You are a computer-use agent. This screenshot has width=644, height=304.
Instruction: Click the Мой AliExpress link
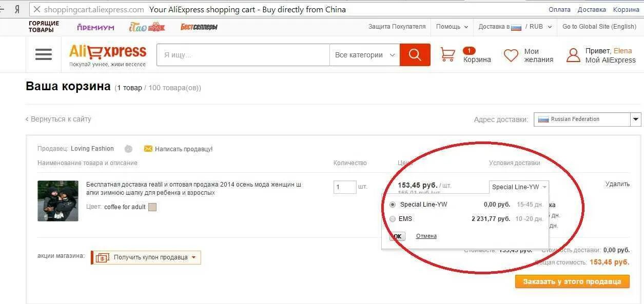[x=611, y=60]
